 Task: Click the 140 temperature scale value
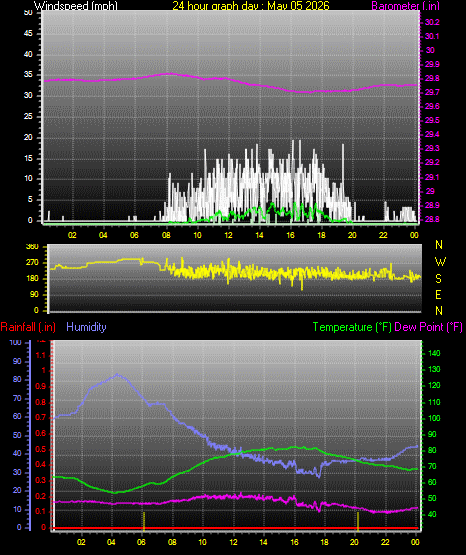pos(434,353)
